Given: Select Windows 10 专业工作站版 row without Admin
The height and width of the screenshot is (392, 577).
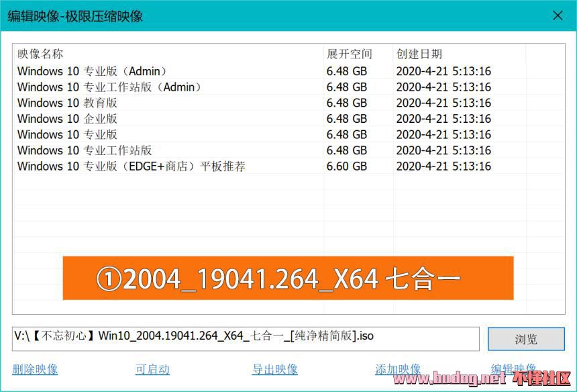Looking at the screenshot, I should (x=289, y=150).
